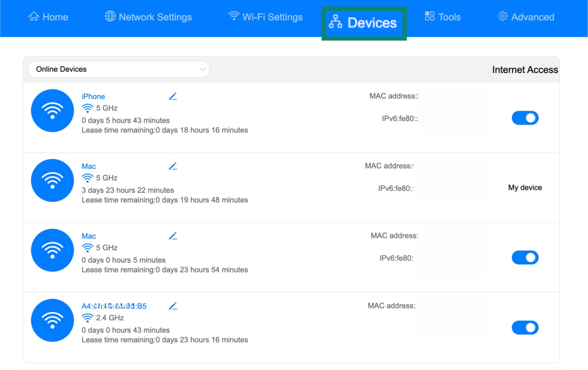Click the iPhone device name link
This screenshot has width=588, height=370.
pyautogui.click(x=94, y=96)
